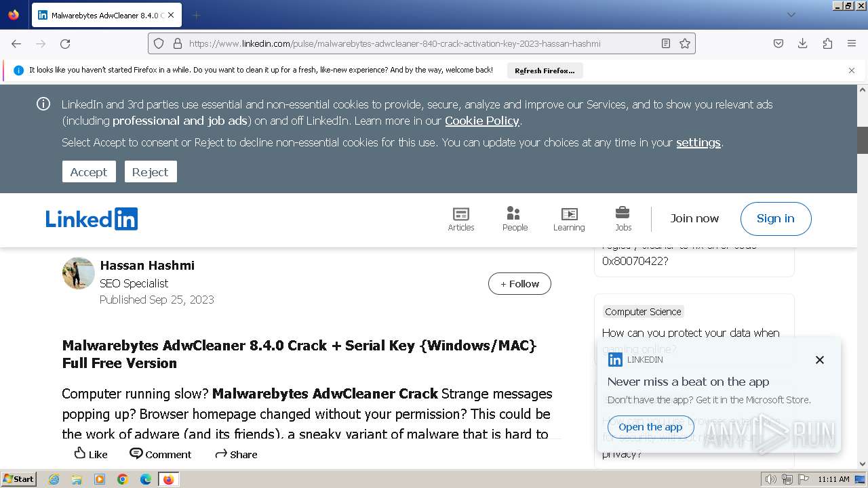Click the 11:11 AM system clock
This screenshot has width=868, height=488.
[833, 479]
